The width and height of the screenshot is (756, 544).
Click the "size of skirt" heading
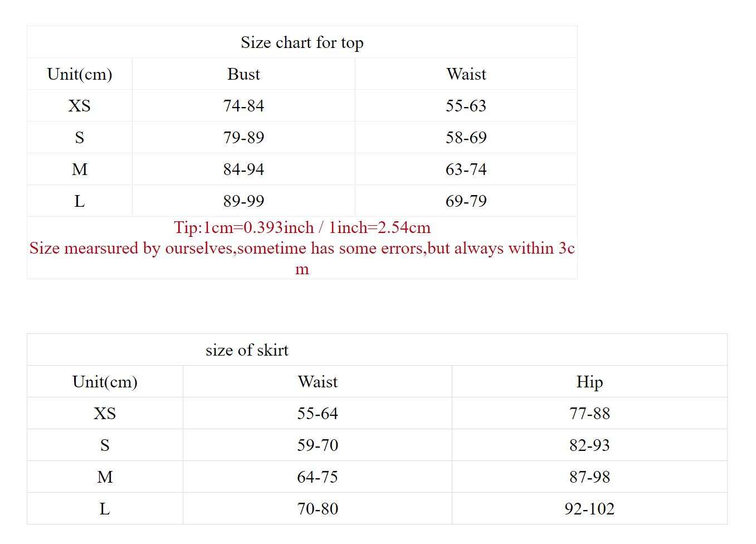pos(247,350)
